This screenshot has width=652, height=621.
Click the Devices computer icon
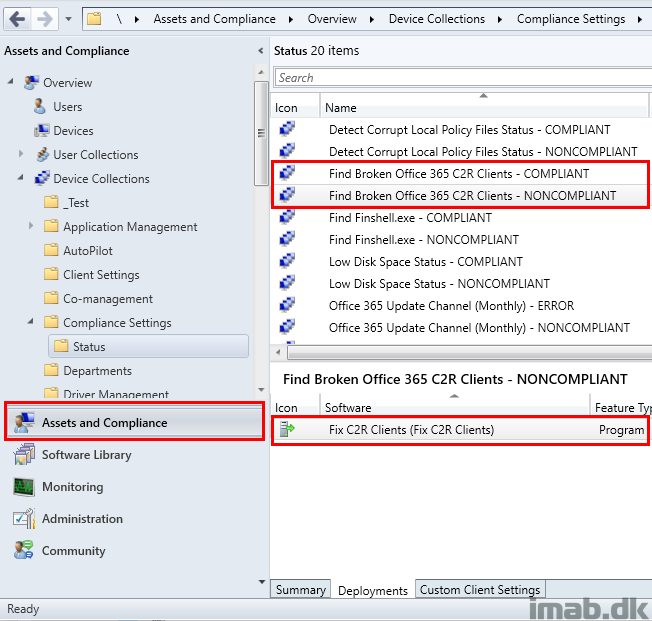tap(42, 131)
